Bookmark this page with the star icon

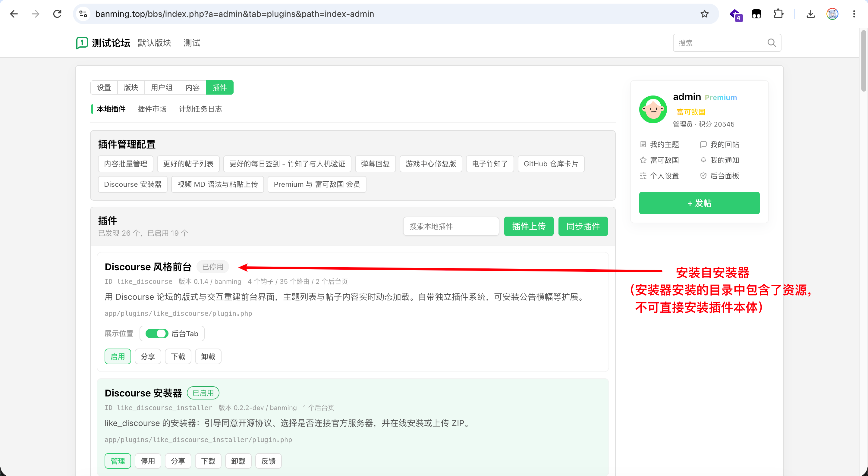(x=705, y=14)
